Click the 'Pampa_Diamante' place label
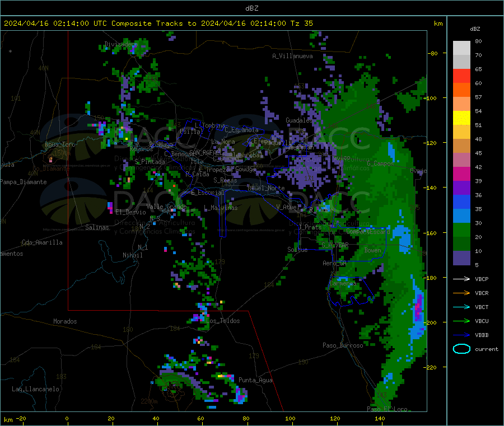Image resolution: width=504 pixels, height=426 pixels. pyautogui.click(x=23, y=182)
